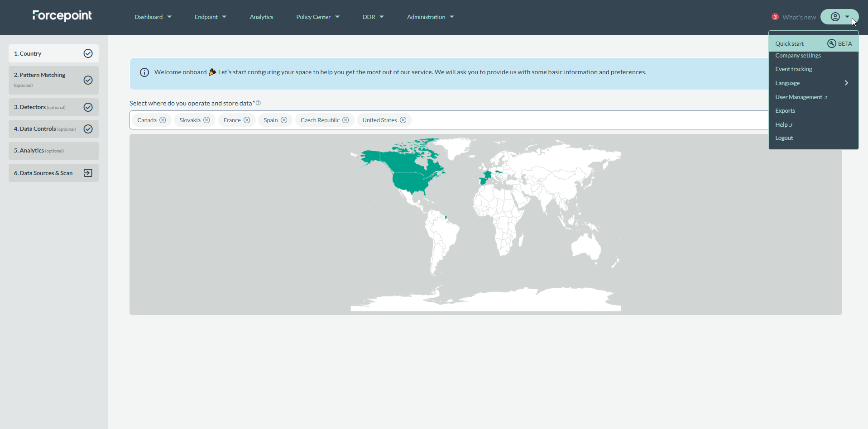The width and height of the screenshot is (868, 429).
Task: Open User Management from user menu
Action: pos(801,97)
